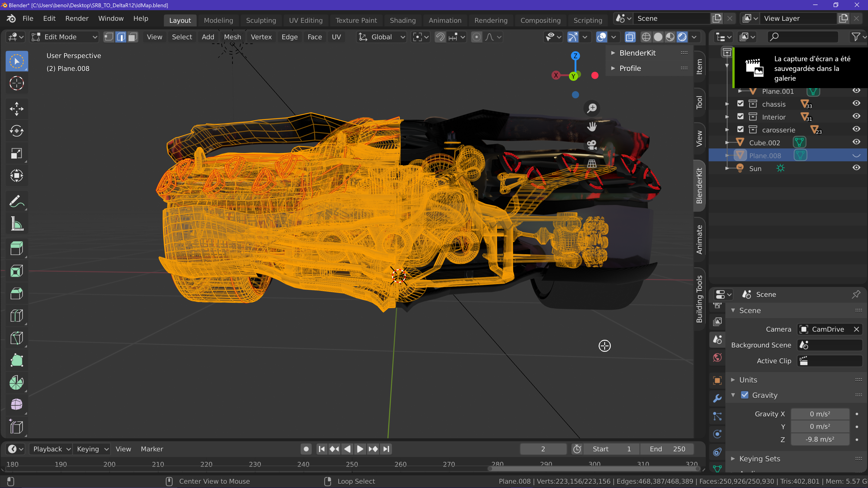Screen dimensions: 868x488
Task: Switch to Face select mode
Action: (133, 37)
